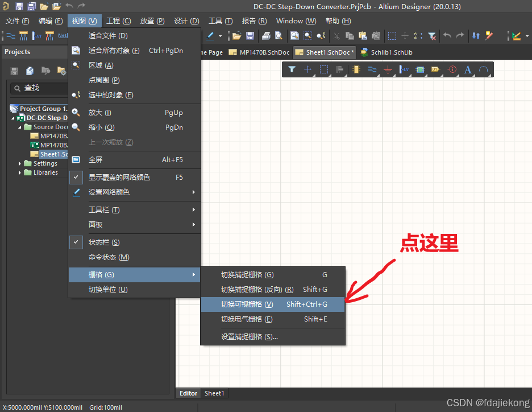Choose 设置捕捉栅格 (S)... option
The image size is (532, 412).
click(x=273, y=337)
